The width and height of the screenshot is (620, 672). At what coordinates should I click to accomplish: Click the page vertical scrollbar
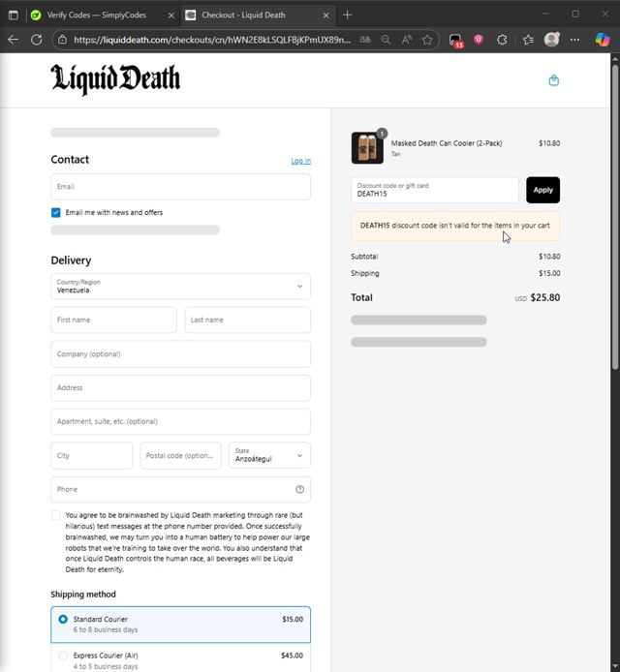click(615, 217)
